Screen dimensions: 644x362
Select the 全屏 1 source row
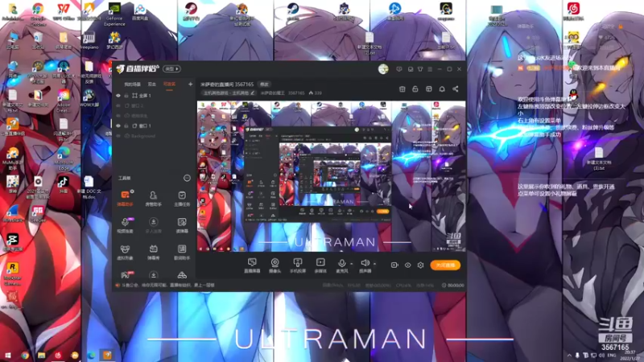point(154,96)
